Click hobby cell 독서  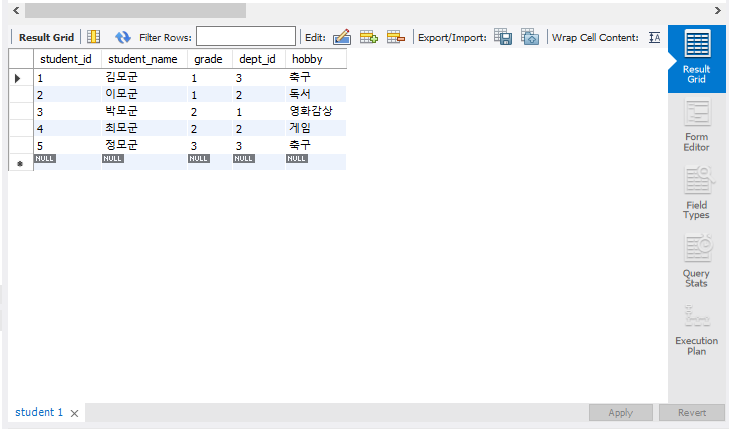point(315,94)
